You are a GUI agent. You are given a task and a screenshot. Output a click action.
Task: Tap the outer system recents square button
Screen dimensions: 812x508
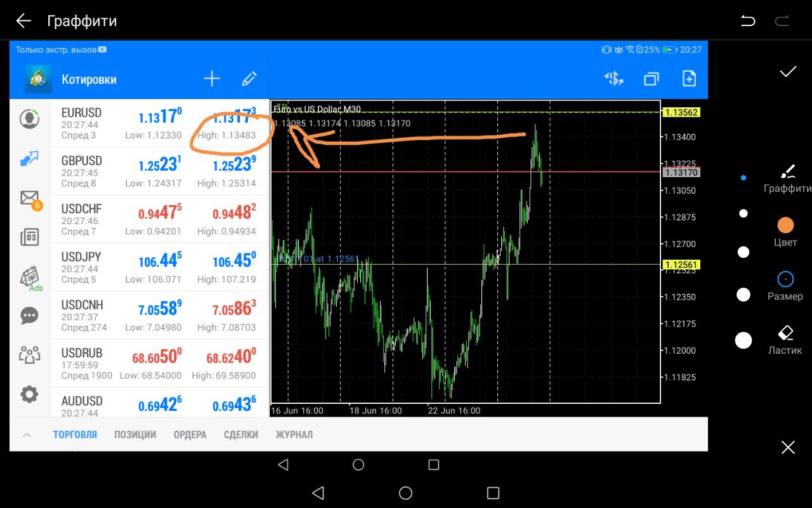point(493,493)
